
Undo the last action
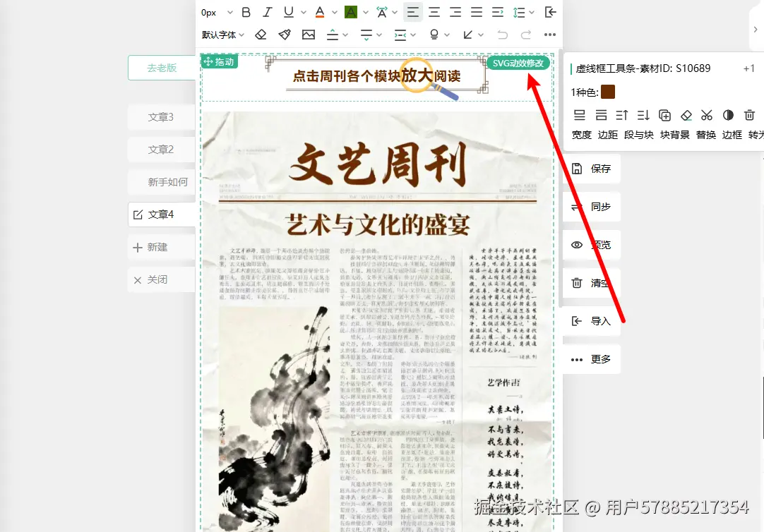point(502,35)
